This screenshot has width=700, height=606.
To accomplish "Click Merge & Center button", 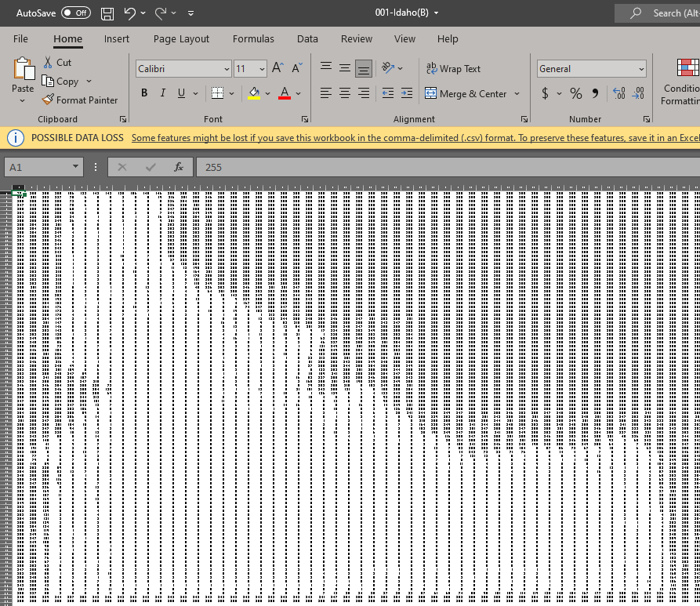I will [x=466, y=93].
